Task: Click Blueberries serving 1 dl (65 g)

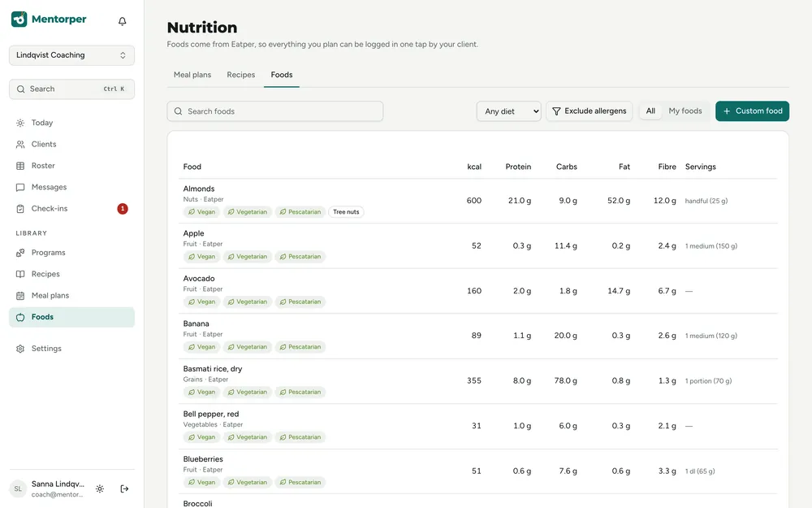Action: click(700, 471)
